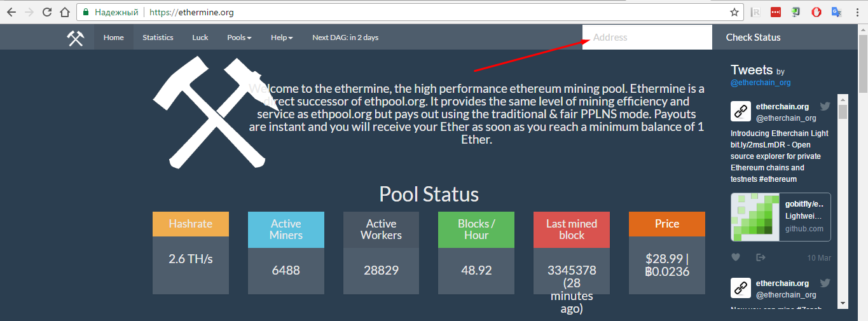Click the browser forward arrow
868x321 pixels.
29,12
